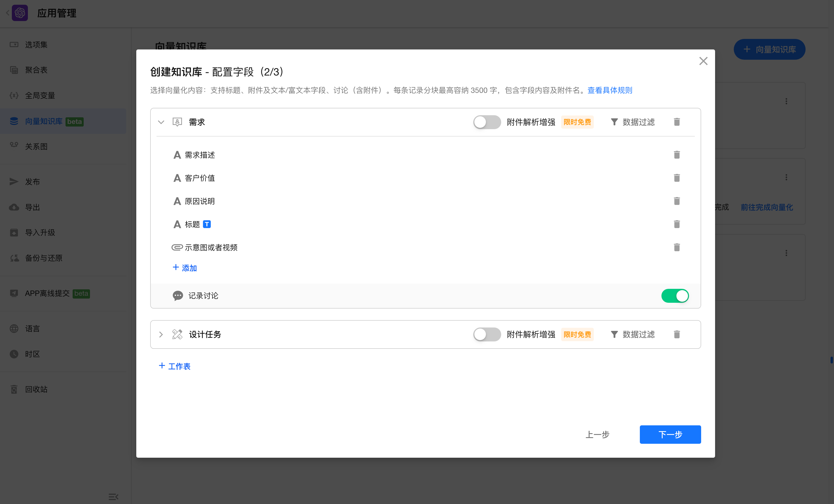Remove the 原因说明 field with trash icon
Viewport: 834px width, 504px height.
(676, 201)
